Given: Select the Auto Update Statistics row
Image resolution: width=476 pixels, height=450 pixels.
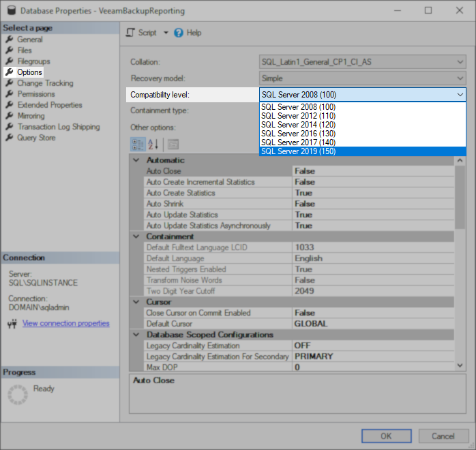Looking at the screenshot, I should (x=299, y=215).
